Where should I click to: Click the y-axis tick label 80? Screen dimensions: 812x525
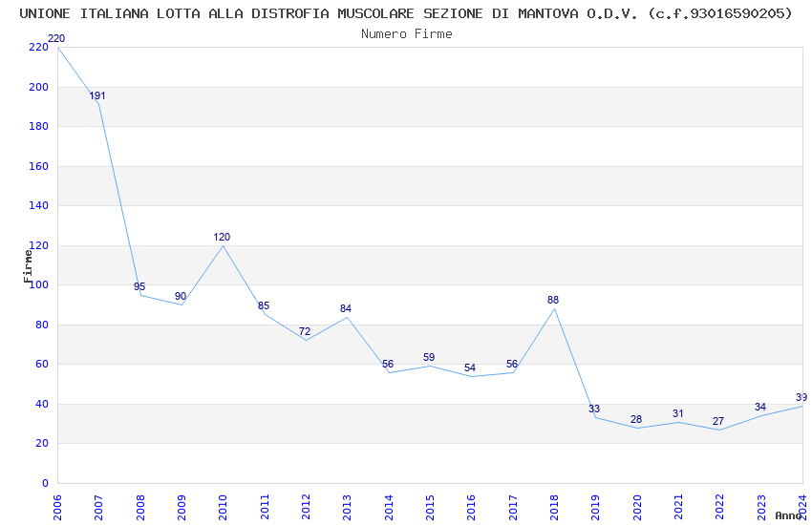(42, 325)
